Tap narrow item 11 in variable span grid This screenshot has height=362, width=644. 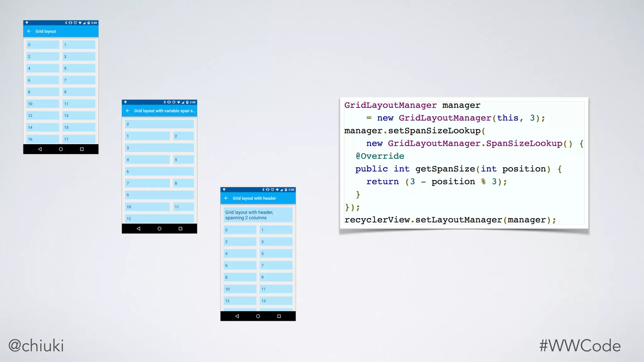point(183,207)
